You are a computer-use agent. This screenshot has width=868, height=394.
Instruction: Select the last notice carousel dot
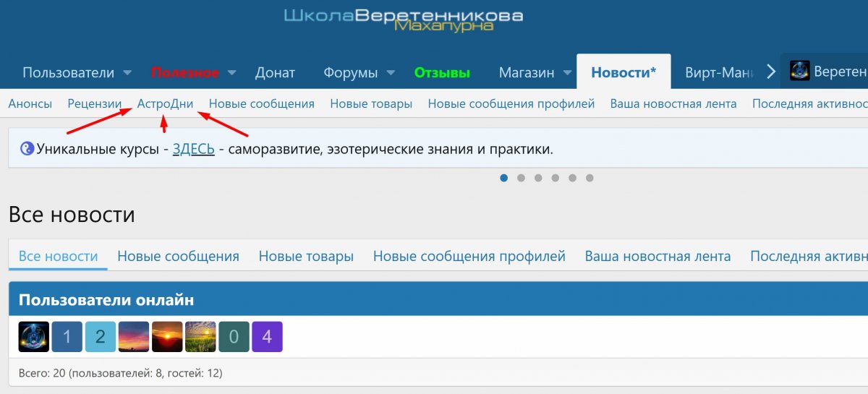590,178
